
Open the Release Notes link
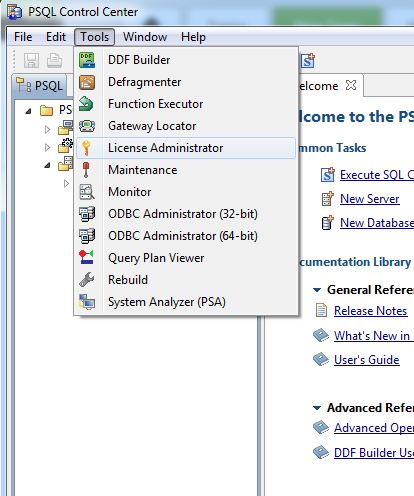[371, 311]
